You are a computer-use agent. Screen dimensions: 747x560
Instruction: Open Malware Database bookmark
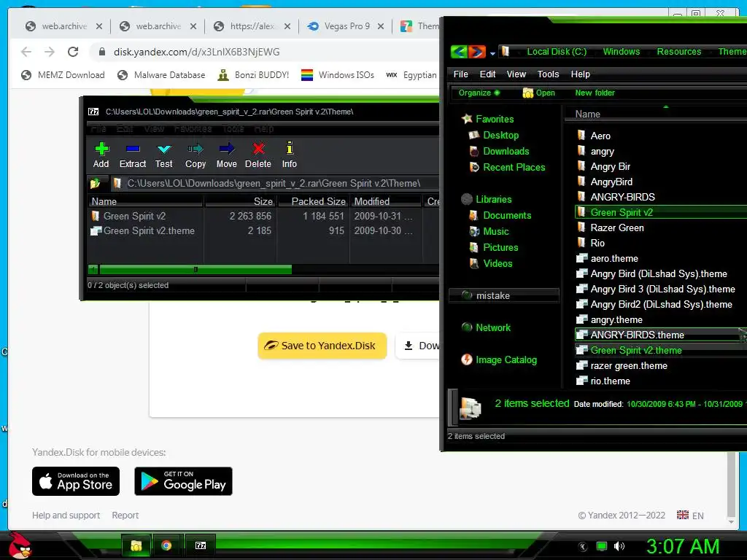(x=161, y=75)
